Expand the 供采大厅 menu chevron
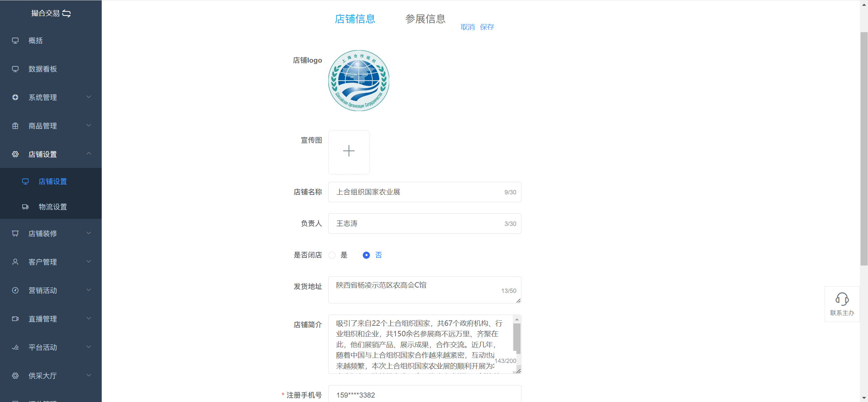The image size is (868, 402). [x=89, y=376]
